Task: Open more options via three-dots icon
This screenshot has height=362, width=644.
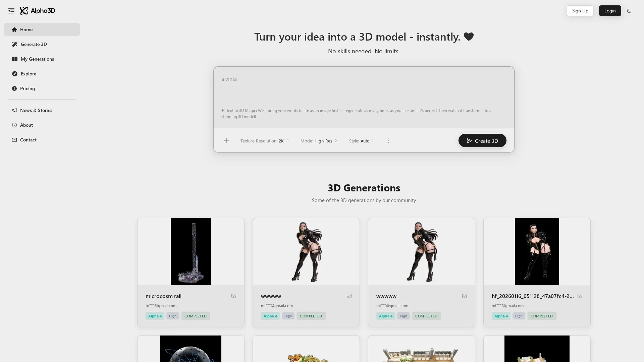Action: point(389,141)
